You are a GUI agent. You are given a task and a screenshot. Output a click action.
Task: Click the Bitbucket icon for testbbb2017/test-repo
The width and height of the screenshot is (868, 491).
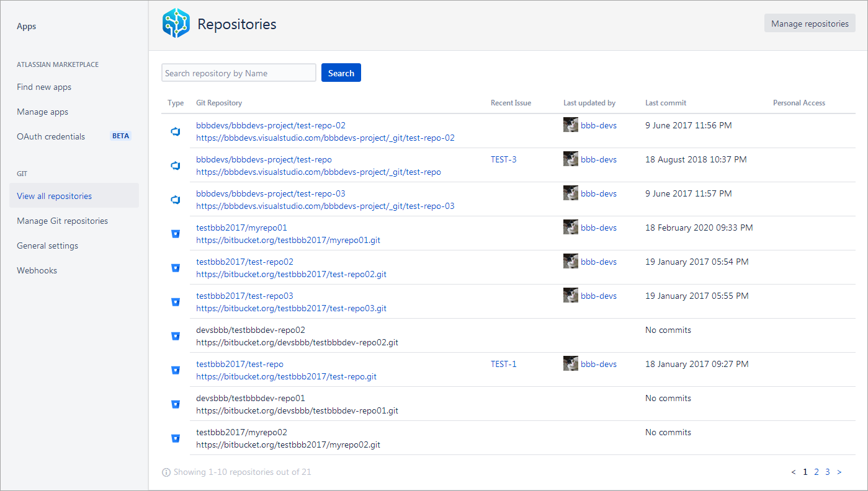coord(176,370)
